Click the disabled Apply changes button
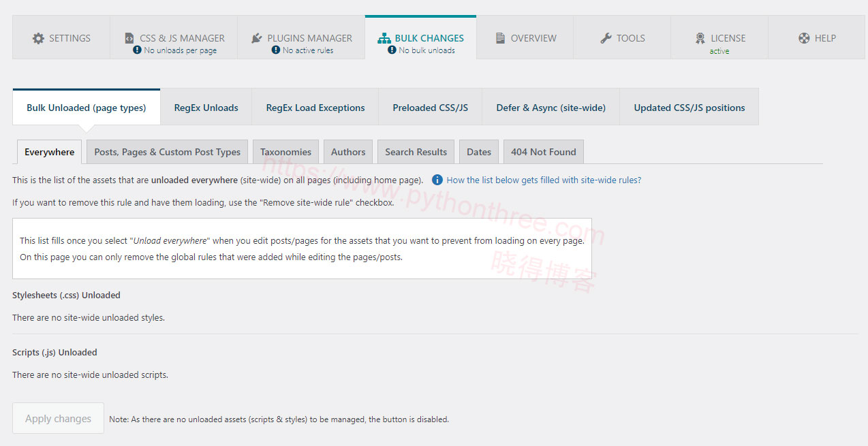The width and height of the screenshot is (868, 446). 59,419
